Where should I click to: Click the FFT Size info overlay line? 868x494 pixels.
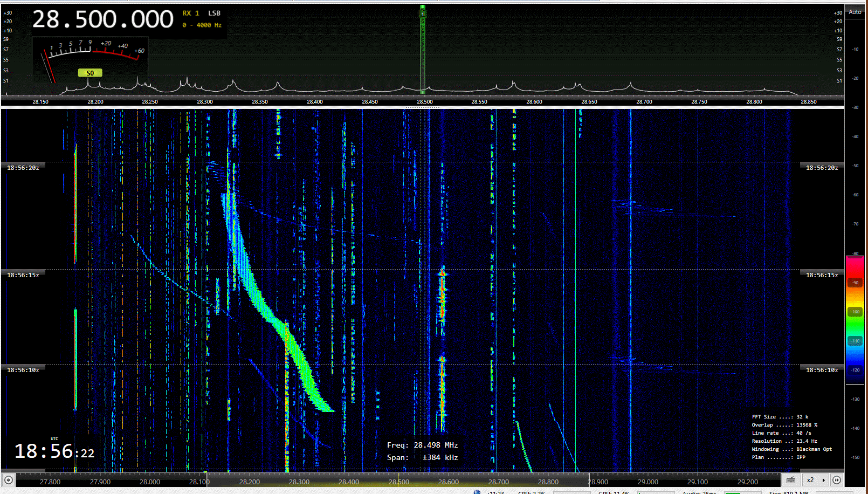[x=780, y=417]
